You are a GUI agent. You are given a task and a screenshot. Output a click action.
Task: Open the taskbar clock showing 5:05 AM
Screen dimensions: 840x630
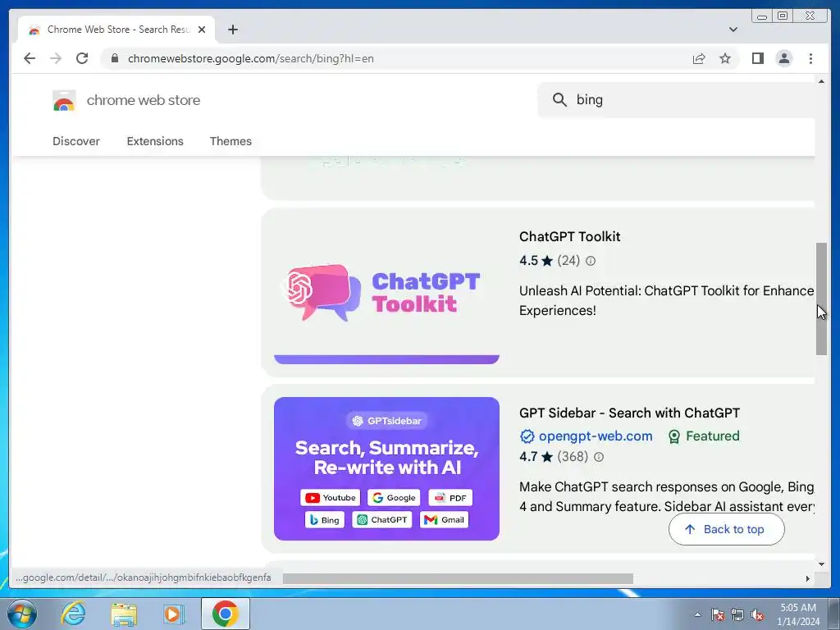798,614
